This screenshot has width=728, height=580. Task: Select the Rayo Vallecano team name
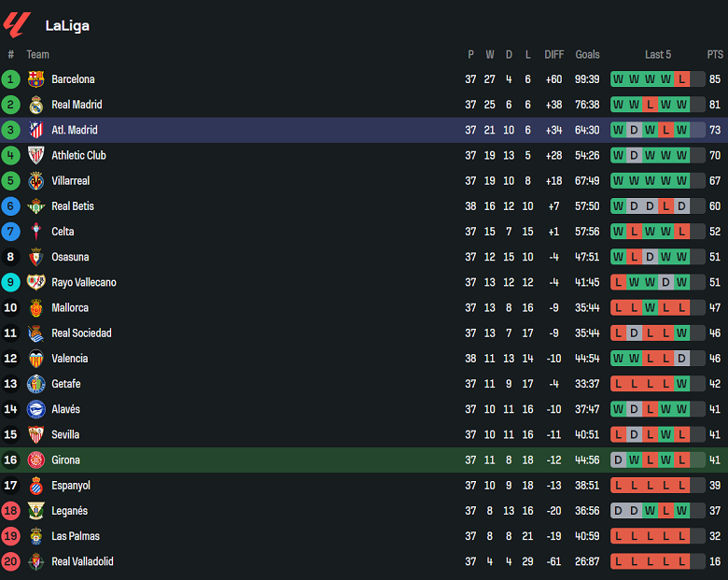click(x=84, y=282)
